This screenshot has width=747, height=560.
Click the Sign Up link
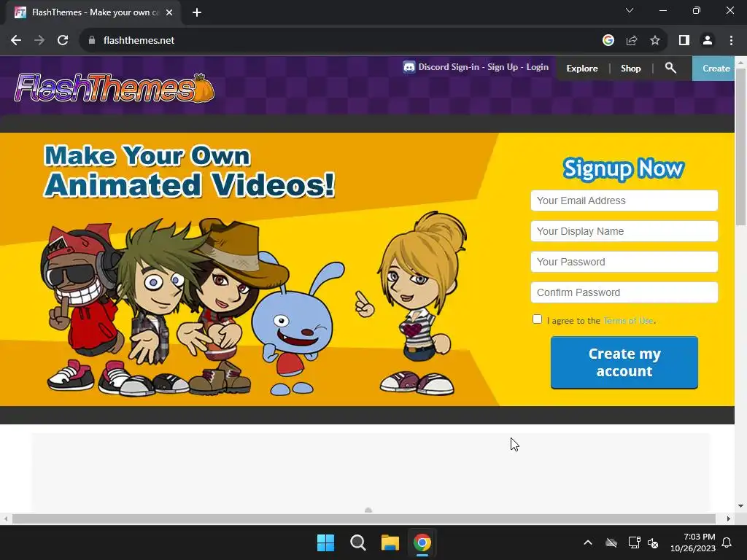[x=503, y=67]
